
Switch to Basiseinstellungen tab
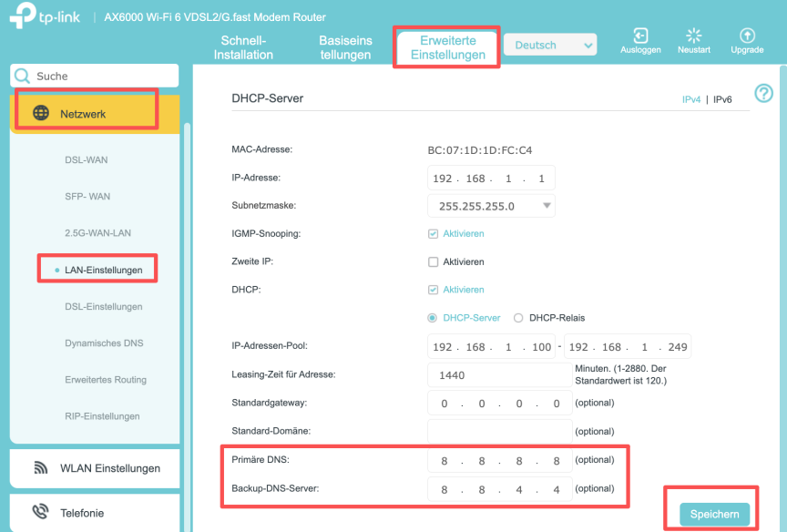click(346, 47)
